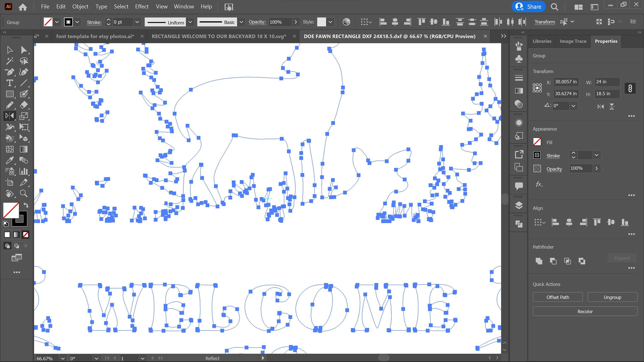Click the Stroke swatch in Appearance section
The image size is (644, 362).
point(537,155)
